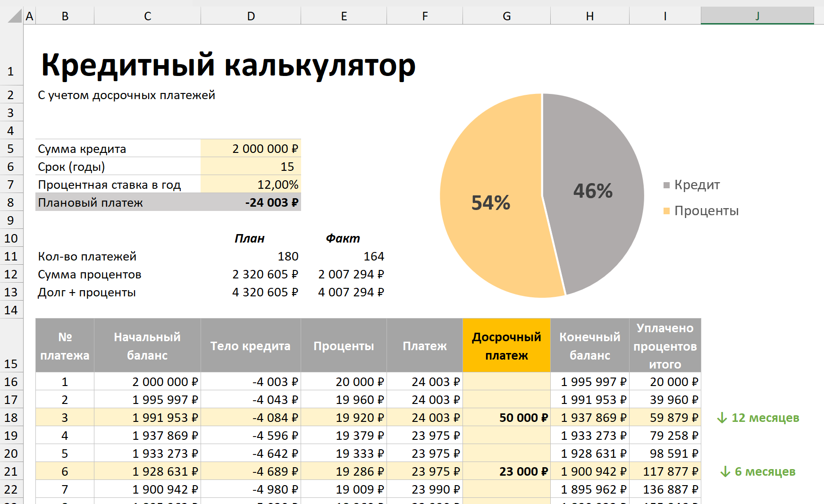Click the loan term cell showing 15
The image size is (824, 504).
[x=251, y=166]
